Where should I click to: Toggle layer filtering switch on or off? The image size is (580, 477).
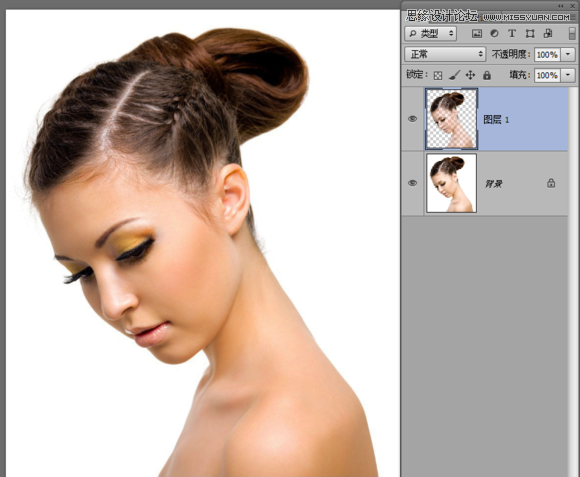[572, 34]
